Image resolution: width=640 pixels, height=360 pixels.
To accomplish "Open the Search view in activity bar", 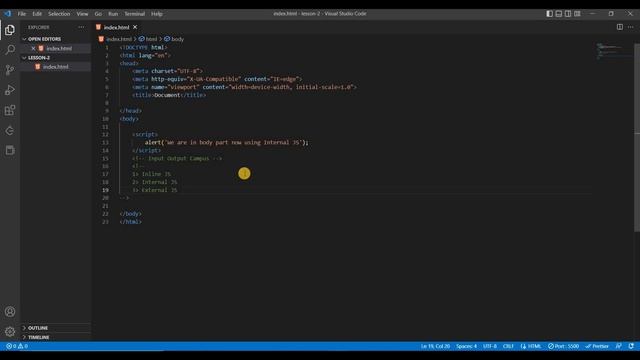I will [x=10, y=50].
